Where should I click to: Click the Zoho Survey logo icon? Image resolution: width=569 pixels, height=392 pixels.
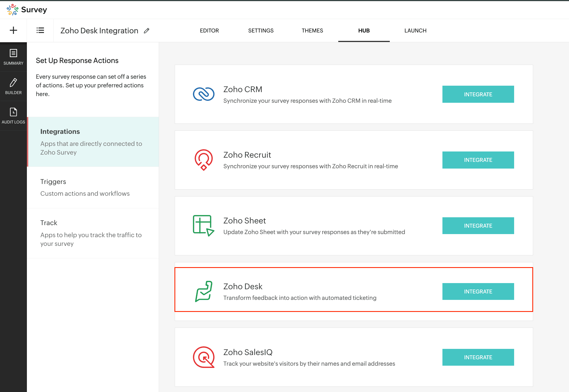click(12, 10)
